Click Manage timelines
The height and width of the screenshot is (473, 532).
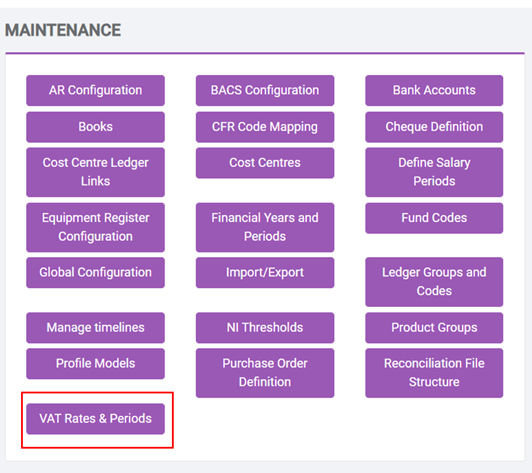tap(95, 328)
